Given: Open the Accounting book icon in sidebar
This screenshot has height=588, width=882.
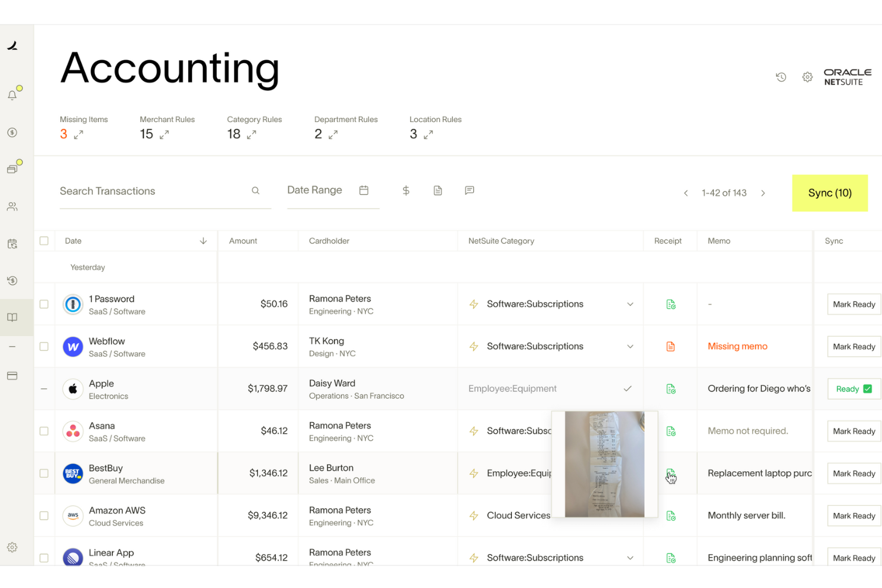Looking at the screenshot, I should [12, 317].
